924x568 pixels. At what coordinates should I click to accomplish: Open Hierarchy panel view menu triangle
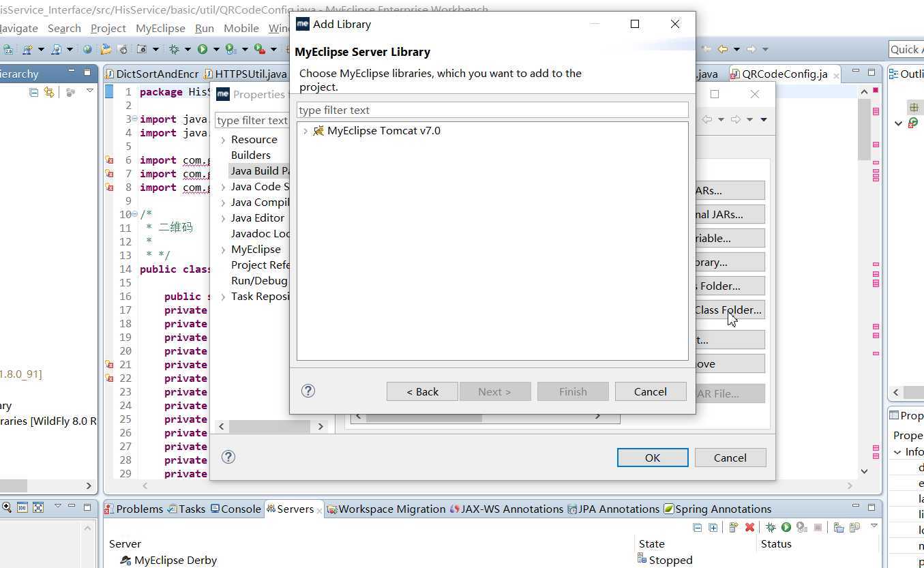pyautogui.click(x=89, y=91)
